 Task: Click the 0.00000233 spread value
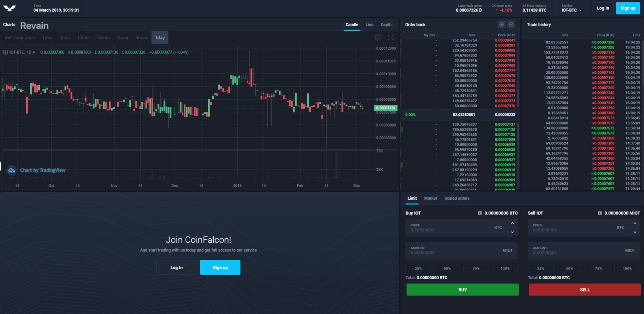505,115
